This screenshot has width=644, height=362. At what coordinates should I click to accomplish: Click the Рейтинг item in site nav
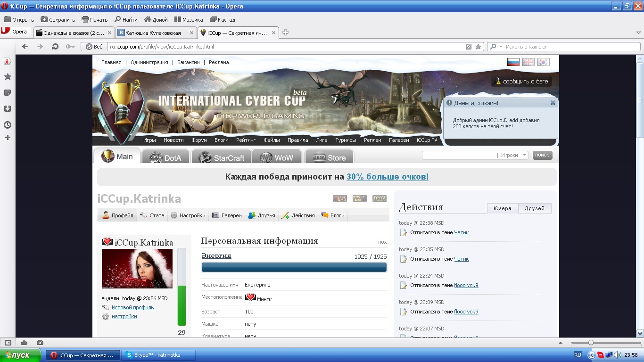click(x=246, y=140)
